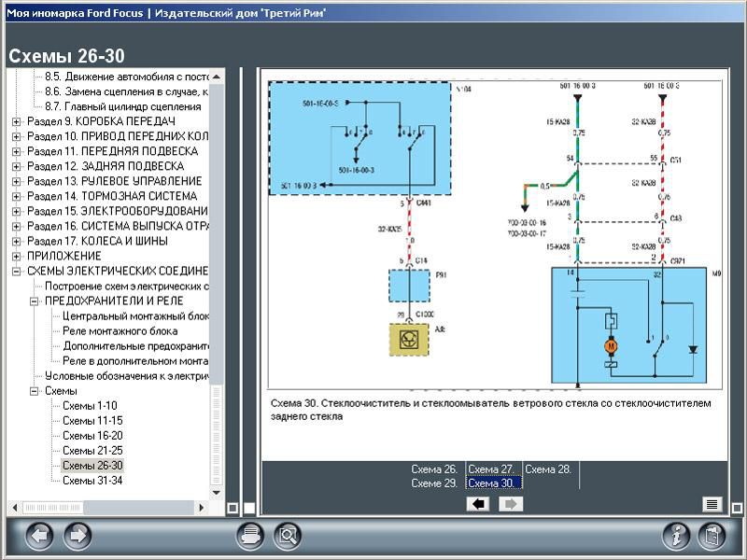Click the exit door icon

click(x=712, y=536)
